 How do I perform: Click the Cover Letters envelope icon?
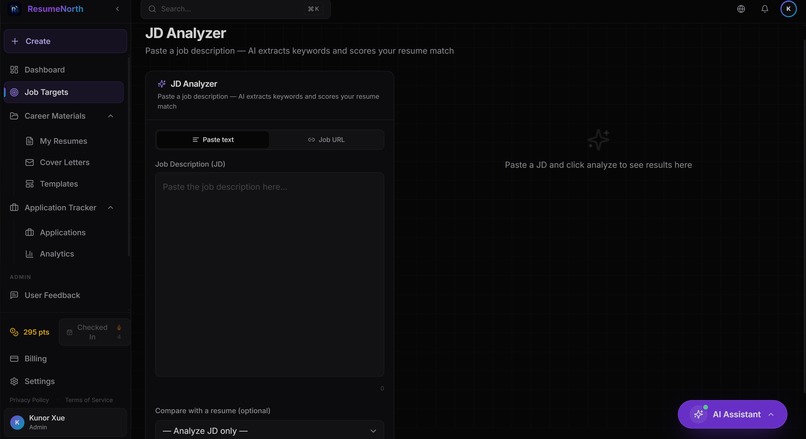click(x=29, y=162)
